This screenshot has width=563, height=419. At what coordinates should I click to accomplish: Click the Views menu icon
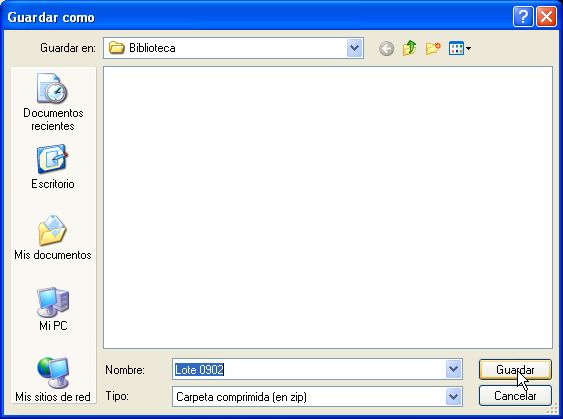tap(456, 48)
